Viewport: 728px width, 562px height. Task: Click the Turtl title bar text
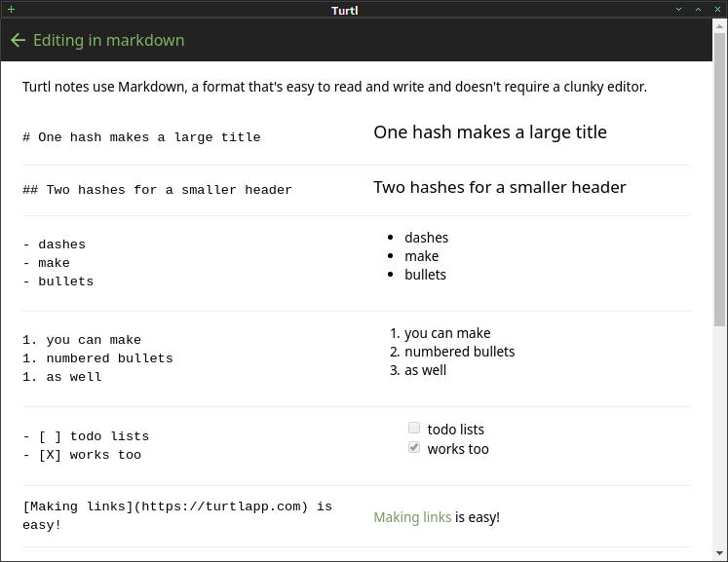click(x=344, y=10)
